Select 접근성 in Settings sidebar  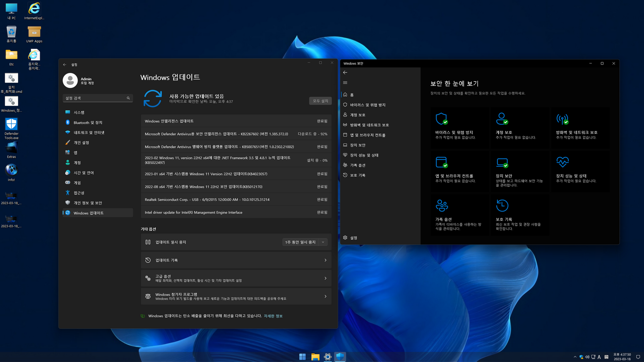(98, 193)
